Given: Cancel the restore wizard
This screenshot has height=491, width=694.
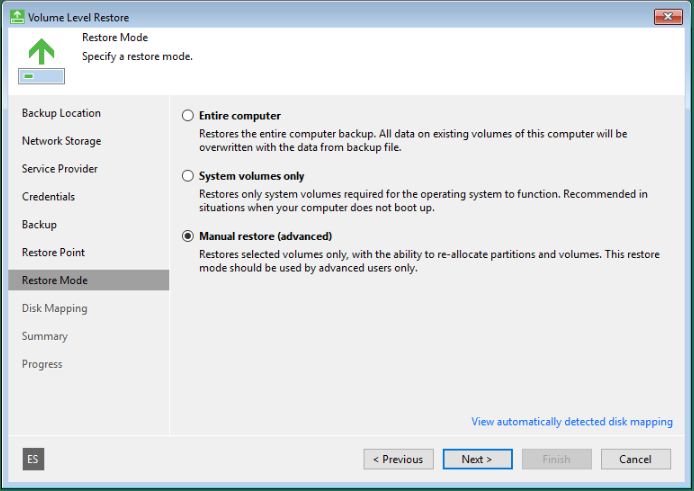Looking at the screenshot, I should 635,459.
